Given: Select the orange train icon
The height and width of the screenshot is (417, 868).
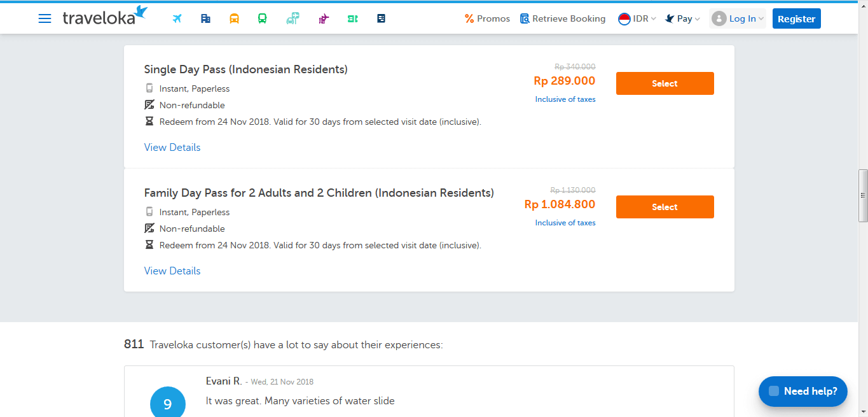Looking at the screenshot, I should [x=234, y=18].
